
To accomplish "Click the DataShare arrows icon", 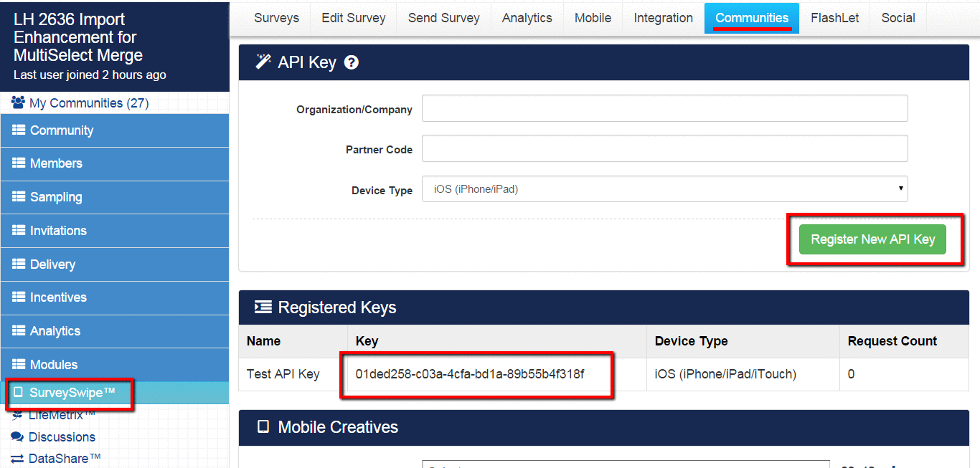I will (17, 459).
